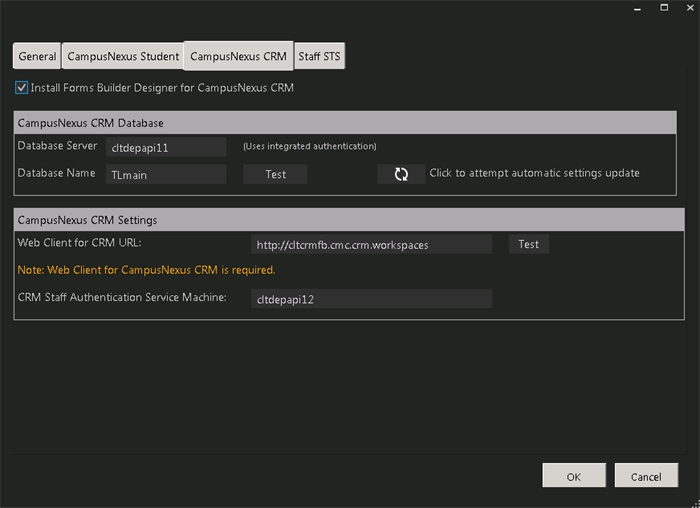Screen dimensions: 700x508
Task: Uncheck Install Forms Builder Designer checkbox
Action: pyautogui.click(x=21, y=87)
